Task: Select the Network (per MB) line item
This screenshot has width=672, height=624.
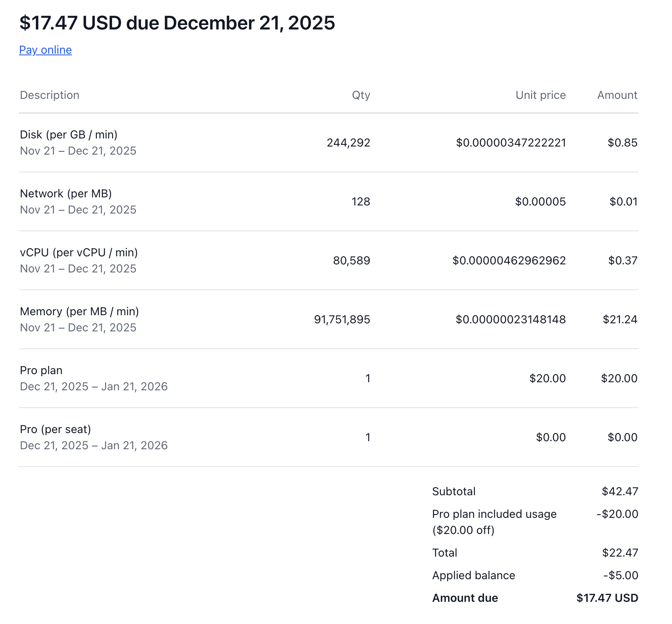Action: click(x=66, y=194)
